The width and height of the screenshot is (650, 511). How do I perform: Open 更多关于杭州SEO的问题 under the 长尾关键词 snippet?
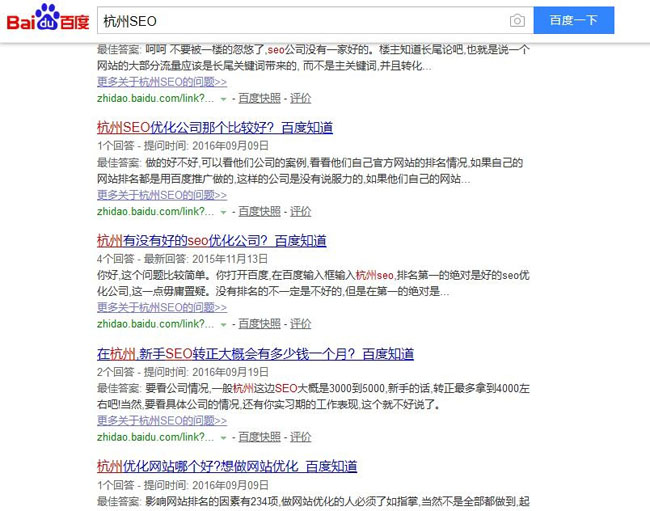[x=162, y=82]
